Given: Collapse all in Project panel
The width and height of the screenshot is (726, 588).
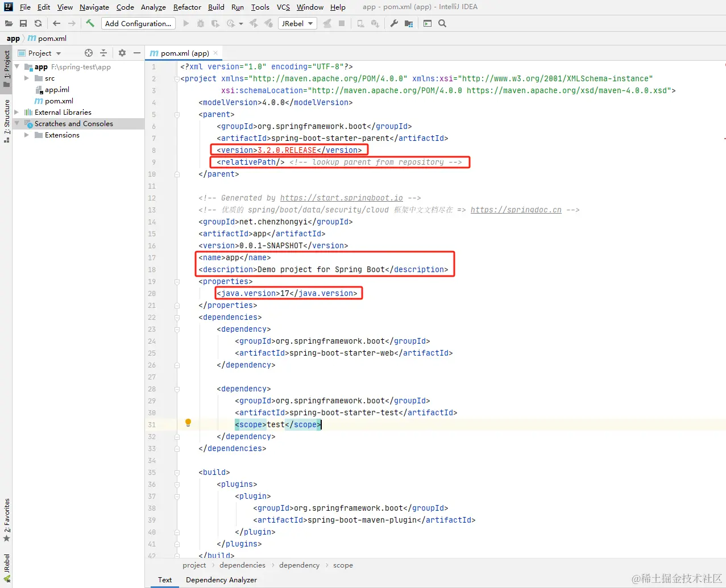Looking at the screenshot, I should click(x=103, y=53).
